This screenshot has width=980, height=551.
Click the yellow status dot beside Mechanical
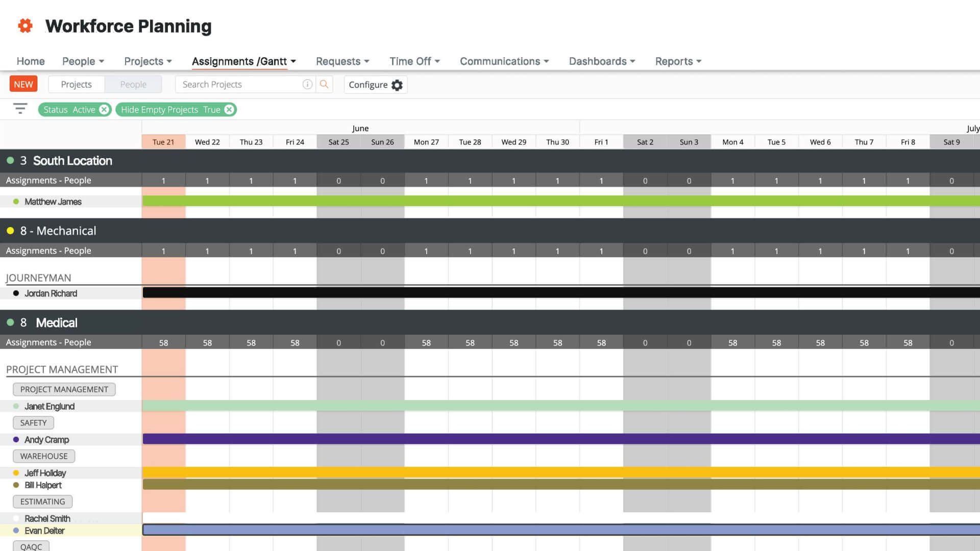coord(11,231)
